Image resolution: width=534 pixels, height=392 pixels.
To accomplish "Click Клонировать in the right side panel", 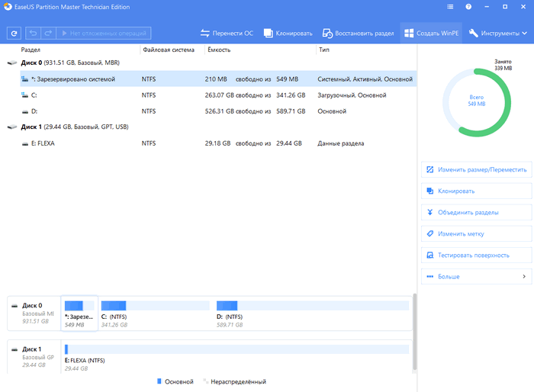I will 456,191.
